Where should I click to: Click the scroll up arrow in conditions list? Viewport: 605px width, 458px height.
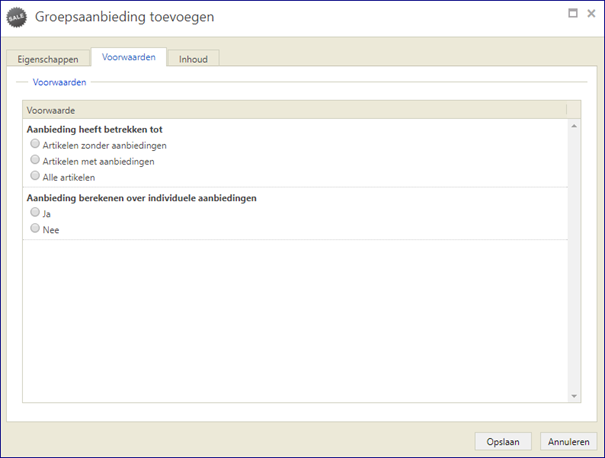point(574,126)
